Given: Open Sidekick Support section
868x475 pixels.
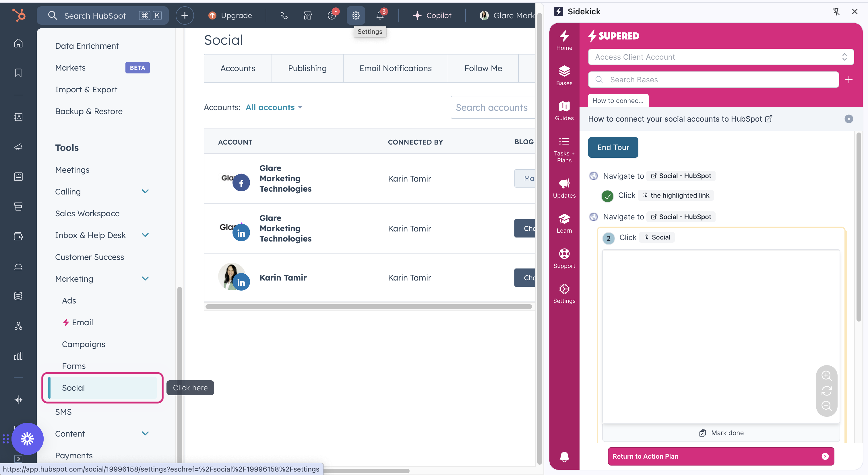Looking at the screenshot, I should click(x=564, y=258).
